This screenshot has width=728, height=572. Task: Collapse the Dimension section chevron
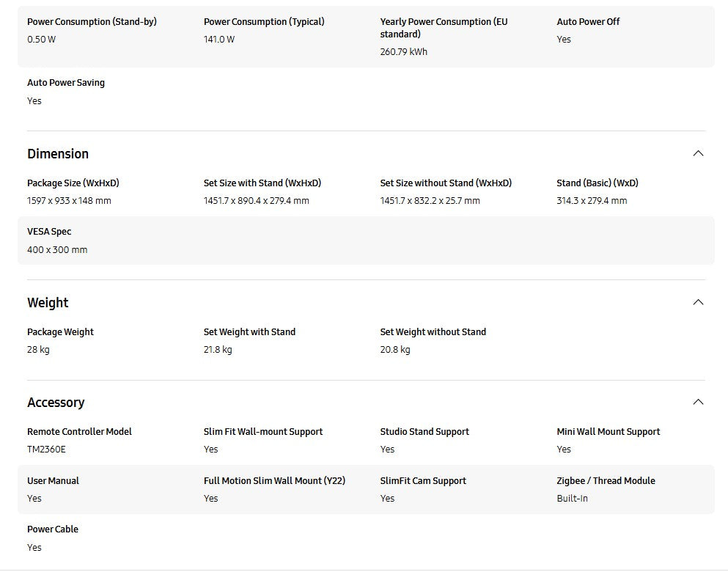tap(698, 153)
